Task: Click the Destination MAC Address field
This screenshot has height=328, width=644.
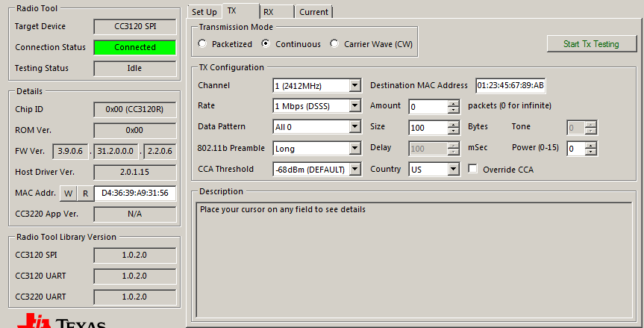Action: tap(510, 85)
